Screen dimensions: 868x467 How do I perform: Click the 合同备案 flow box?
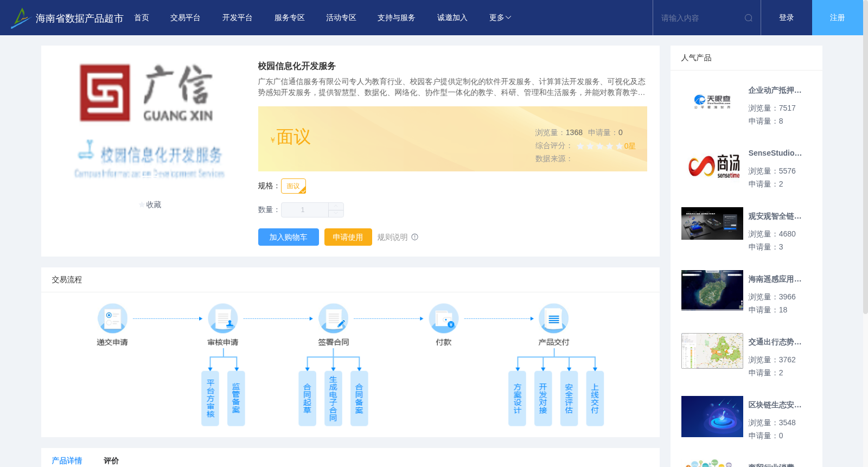359,399
